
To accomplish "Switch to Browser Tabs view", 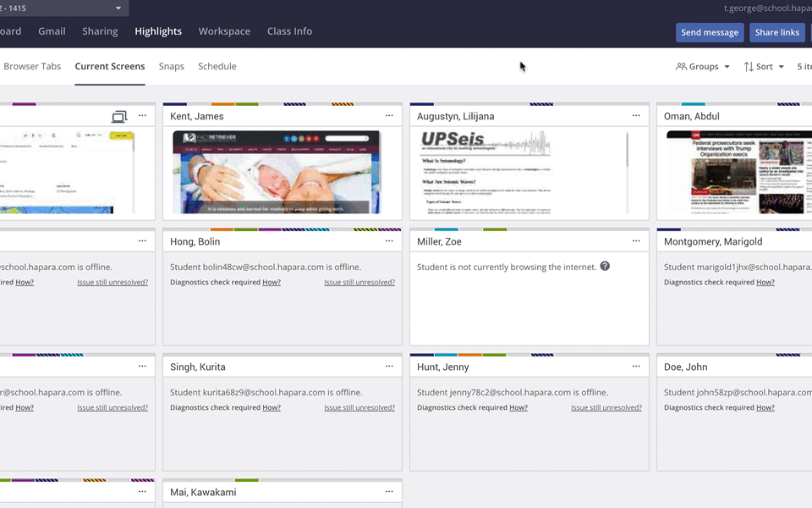I will (32, 66).
